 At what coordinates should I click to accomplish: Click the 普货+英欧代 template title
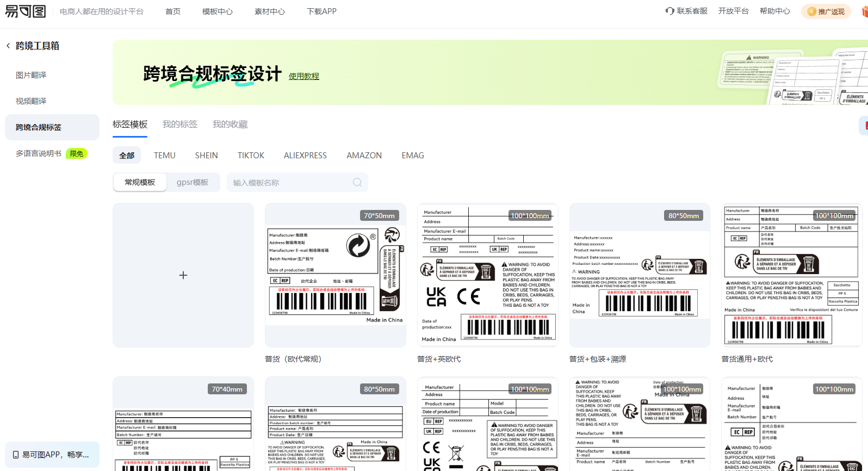pos(439,359)
